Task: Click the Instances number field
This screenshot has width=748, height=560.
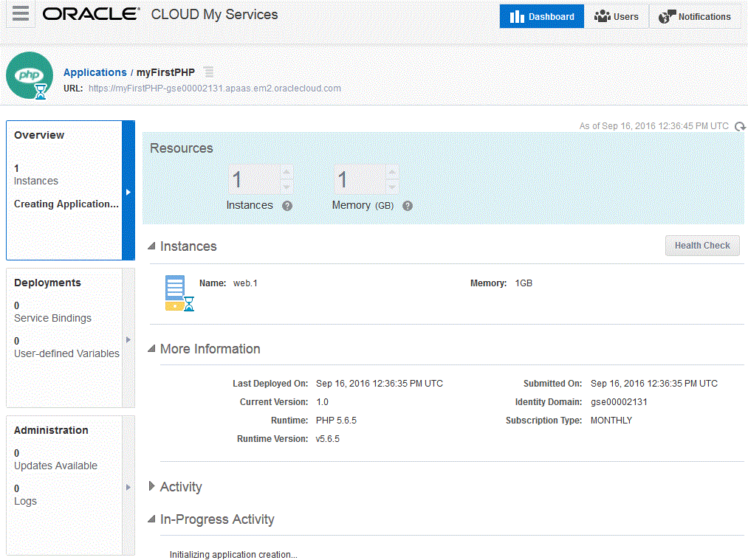Action: tap(254, 180)
